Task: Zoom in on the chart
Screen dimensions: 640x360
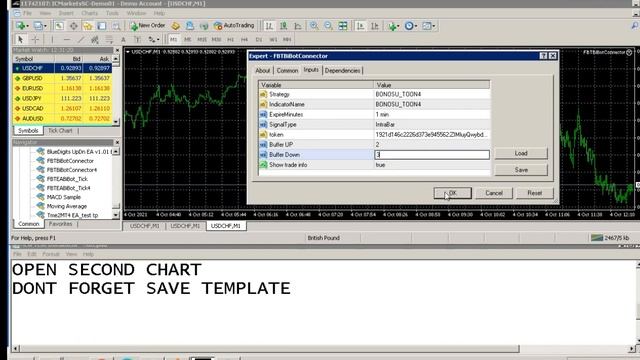Action: [314, 26]
